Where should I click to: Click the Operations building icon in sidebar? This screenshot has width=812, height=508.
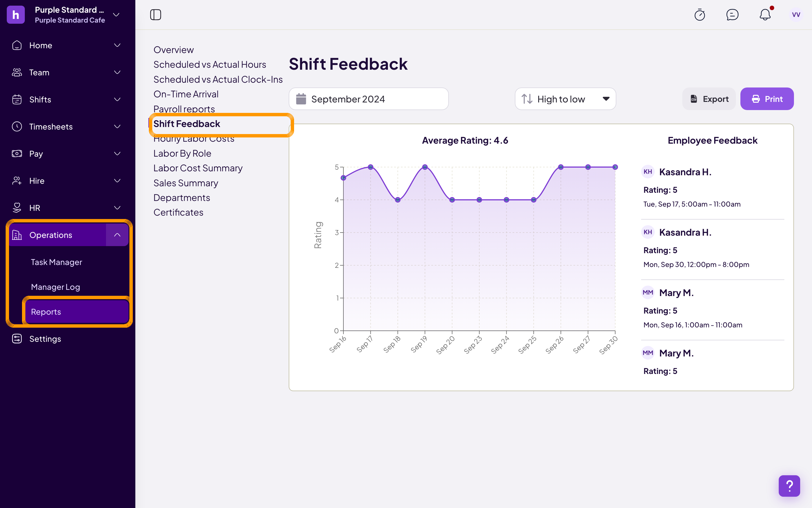pyautogui.click(x=17, y=235)
